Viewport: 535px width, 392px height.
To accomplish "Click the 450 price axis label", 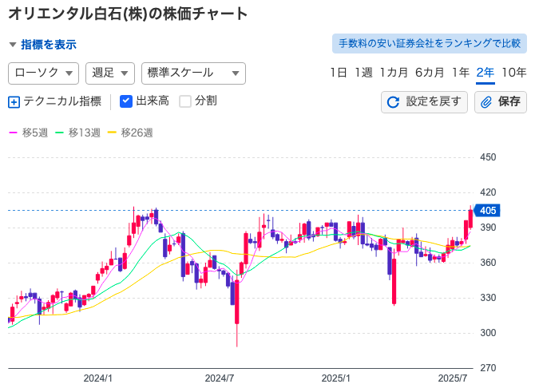I will (x=488, y=157).
